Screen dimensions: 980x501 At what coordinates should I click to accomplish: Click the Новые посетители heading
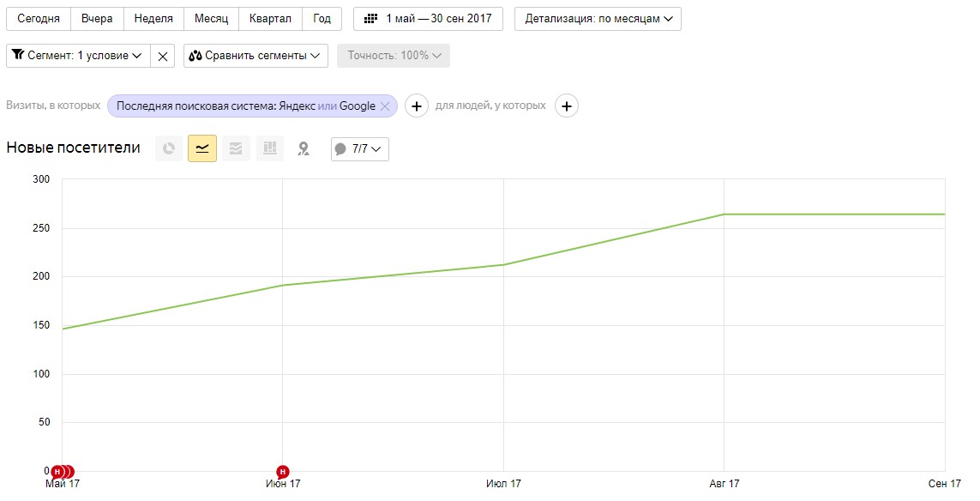pos(73,148)
